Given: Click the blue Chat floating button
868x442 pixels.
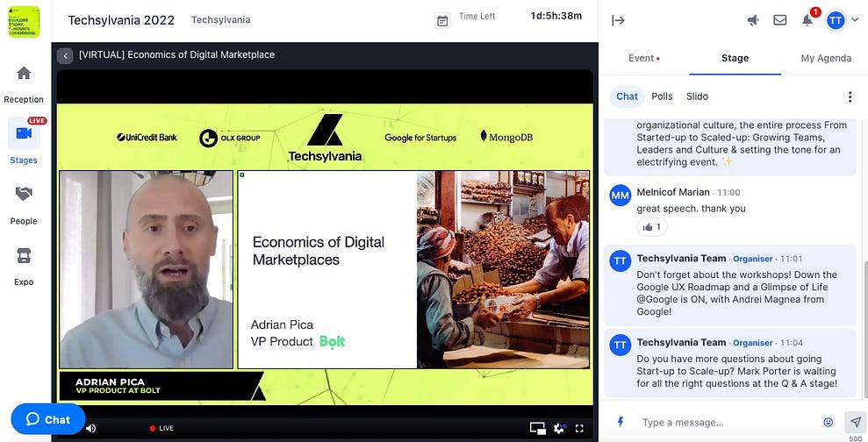Looking at the screenshot, I should pyautogui.click(x=47, y=419).
